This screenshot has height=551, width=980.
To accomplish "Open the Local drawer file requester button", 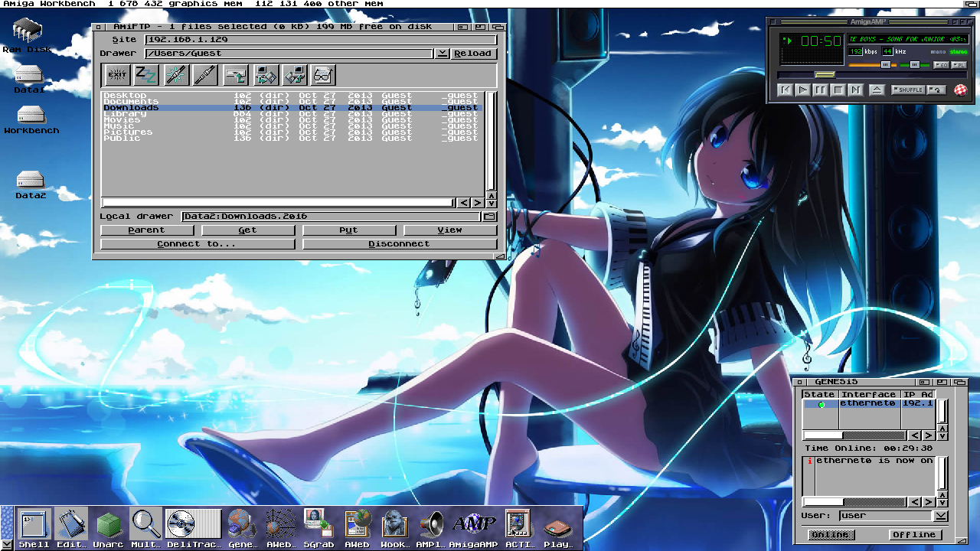I will pyautogui.click(x=490, y=217).
